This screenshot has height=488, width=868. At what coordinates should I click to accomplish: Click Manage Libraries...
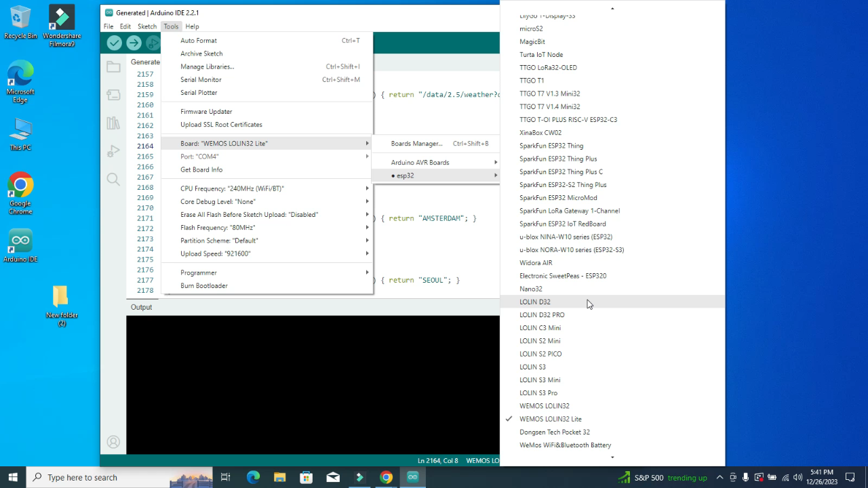click(267, 66)
